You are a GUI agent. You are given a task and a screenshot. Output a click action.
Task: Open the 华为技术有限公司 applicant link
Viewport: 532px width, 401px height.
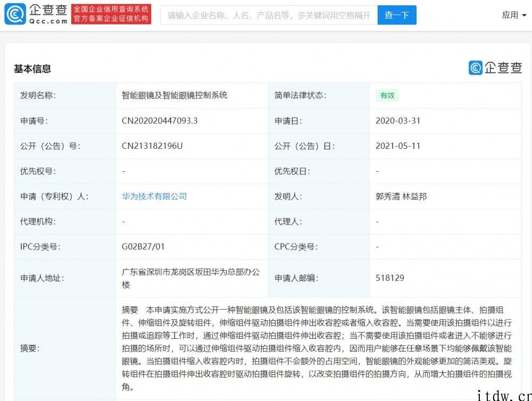click(154, 196)
